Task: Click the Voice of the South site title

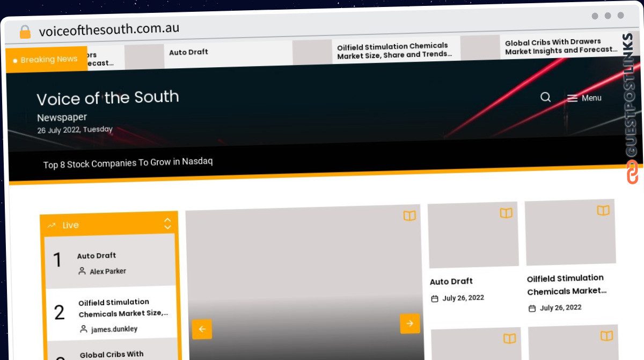Action: point(108,98)
